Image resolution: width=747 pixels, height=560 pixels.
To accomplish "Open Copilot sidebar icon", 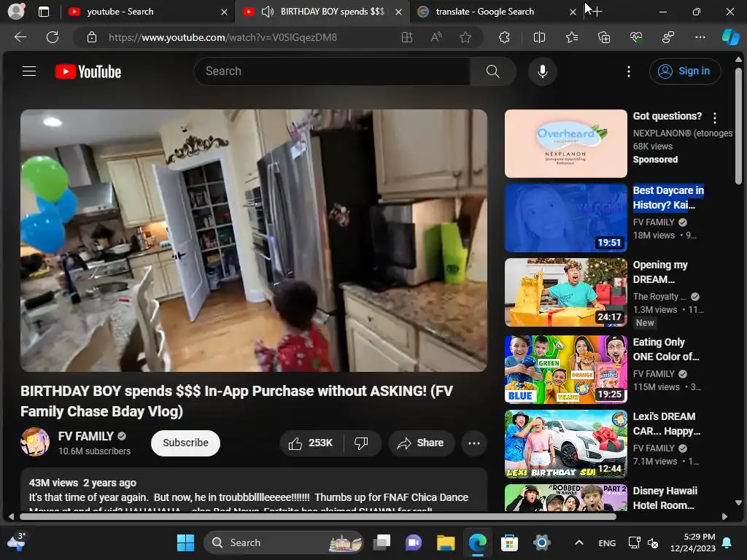I will point(730,37).
